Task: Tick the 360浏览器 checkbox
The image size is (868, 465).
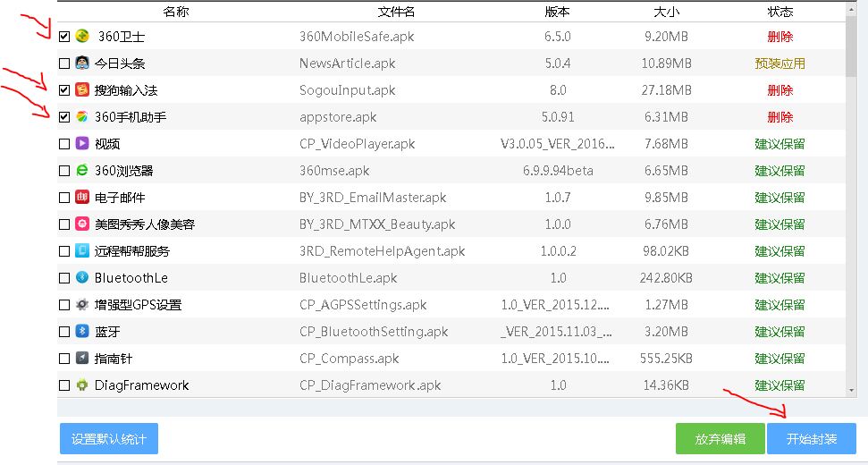Action: pyautogui.click(x=64, y=171)
